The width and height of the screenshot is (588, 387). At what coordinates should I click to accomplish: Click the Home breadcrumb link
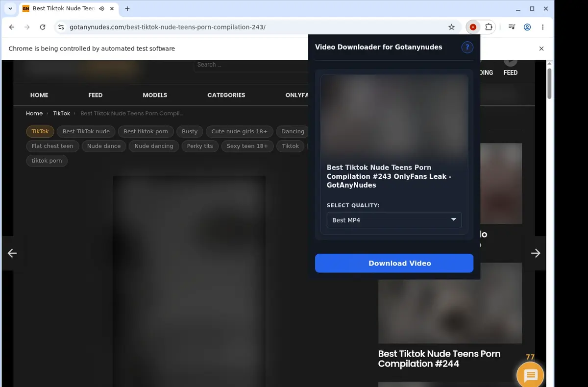(x=34, y=113)
